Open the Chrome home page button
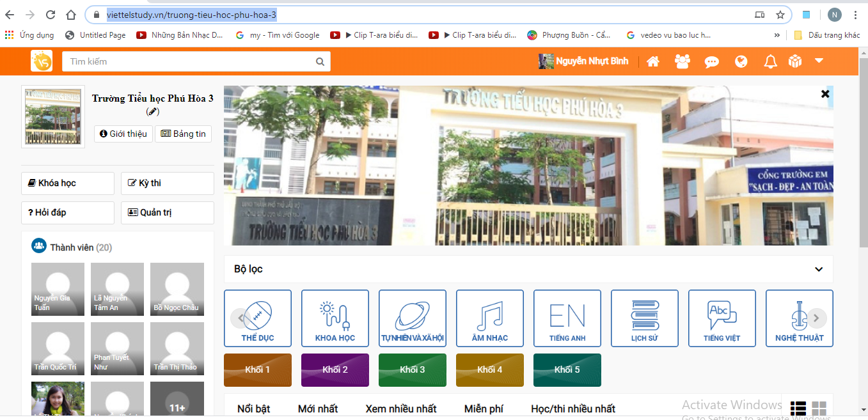The image size is (868, 420). 72,15
